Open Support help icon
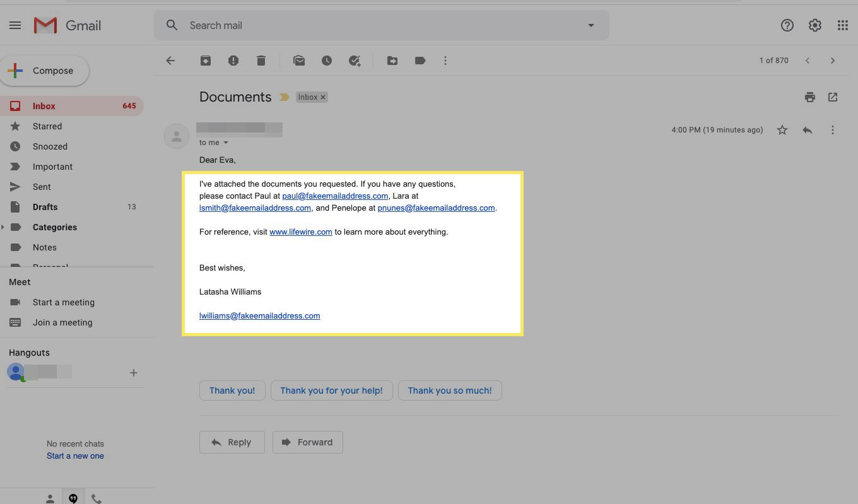The width and height of the screenshot is (858, 504). point(787,25)
